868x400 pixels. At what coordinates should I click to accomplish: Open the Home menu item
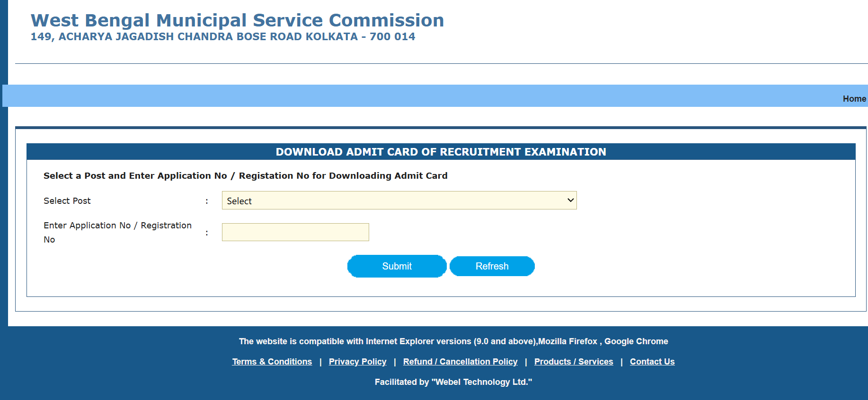click(854, 98)
